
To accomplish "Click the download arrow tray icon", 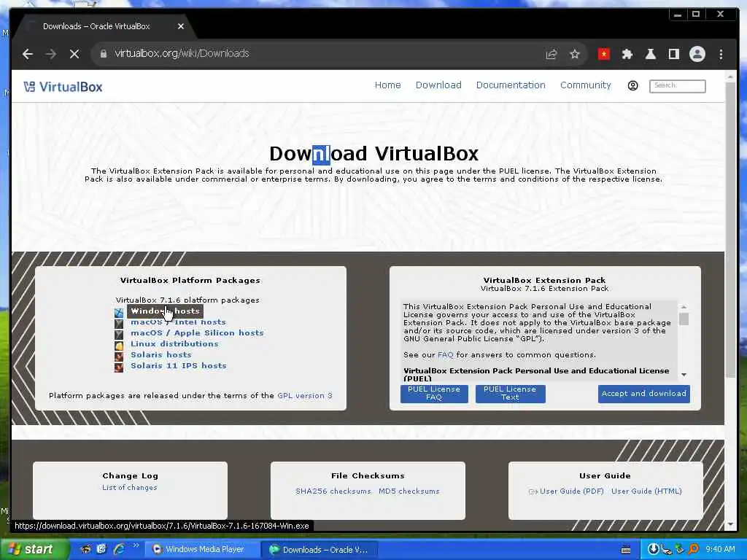I will pos(653,550).
